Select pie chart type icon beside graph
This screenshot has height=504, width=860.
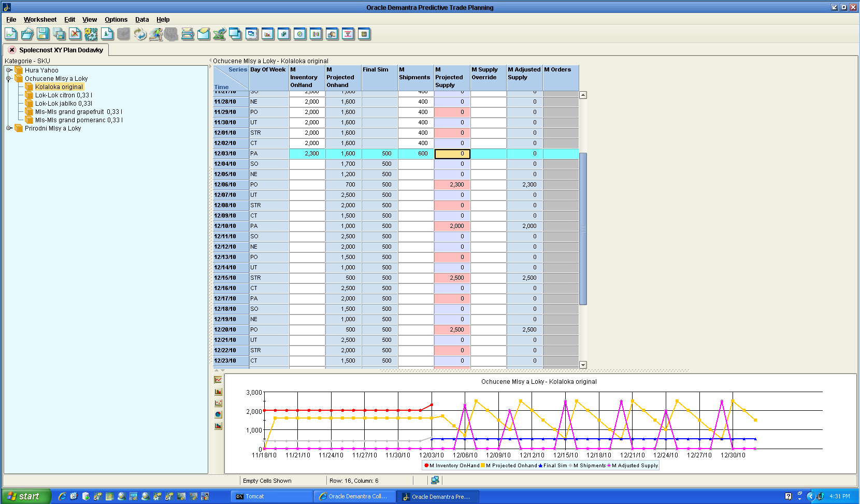coord(218,414)
